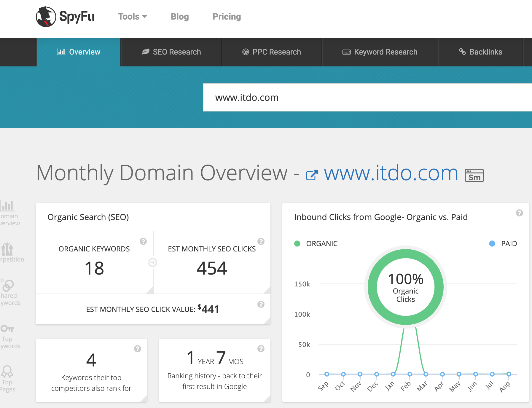Click the 1 Year 7 Mos ranking history
This screenshot has height=408, width=532.
[x=215, y=358]
